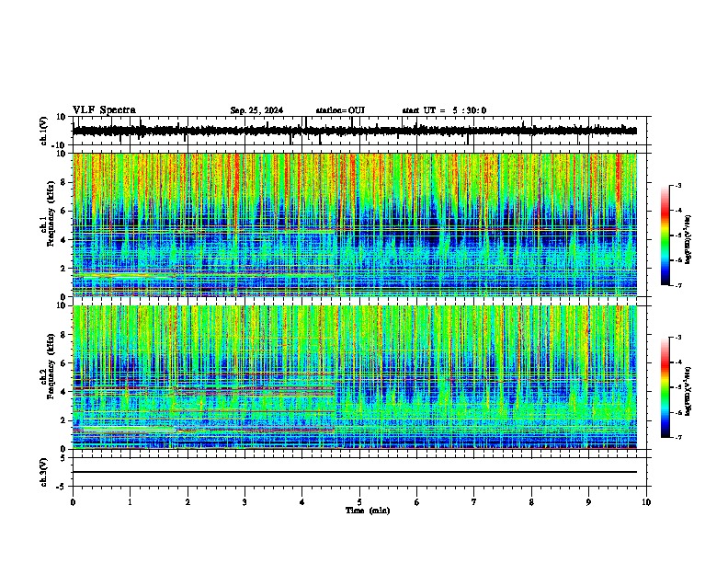728x563 pixels.
Task: Click time axis tick label "8"
Action: [531, 502]
